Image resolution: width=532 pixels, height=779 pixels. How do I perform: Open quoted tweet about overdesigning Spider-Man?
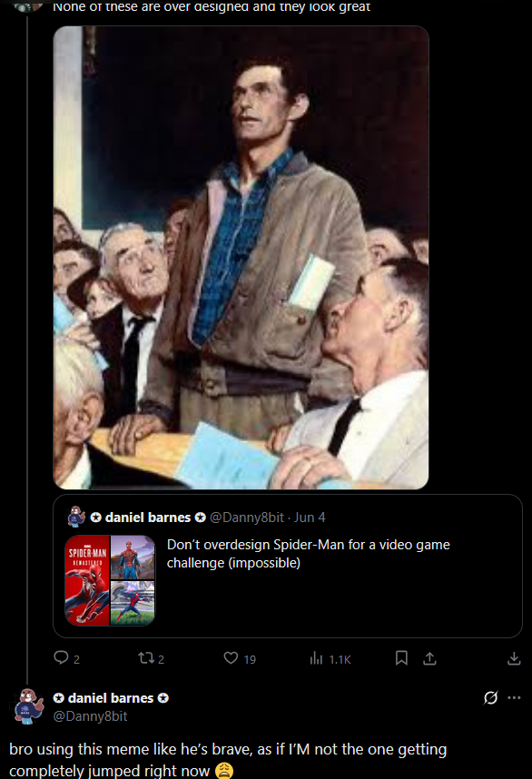pos(308,554)
